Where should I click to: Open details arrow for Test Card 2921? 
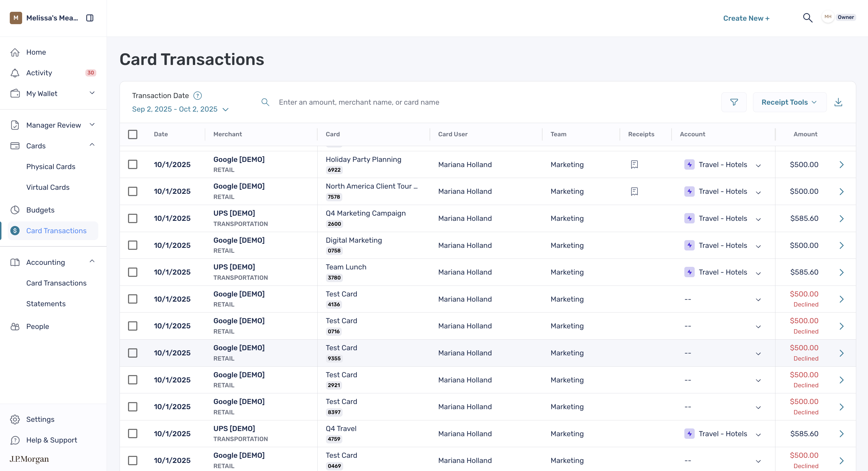coord(841,380)
